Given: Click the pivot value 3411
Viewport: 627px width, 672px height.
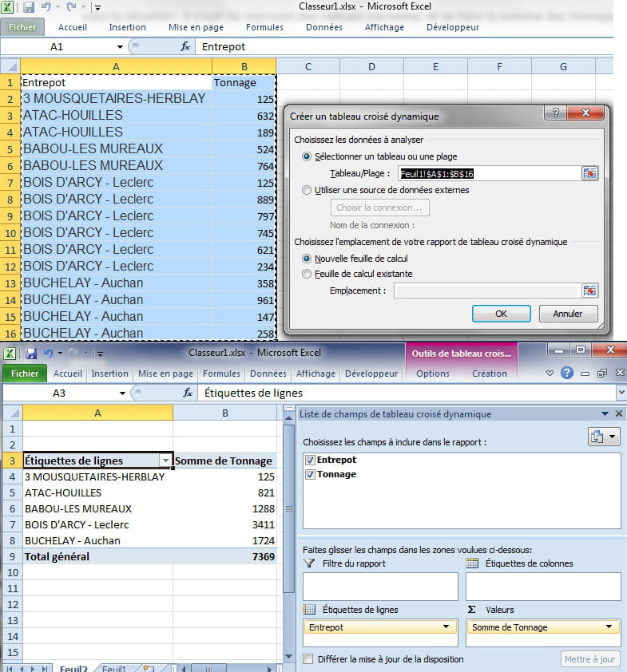Looking at the screenshot, I should coord(225,524).
